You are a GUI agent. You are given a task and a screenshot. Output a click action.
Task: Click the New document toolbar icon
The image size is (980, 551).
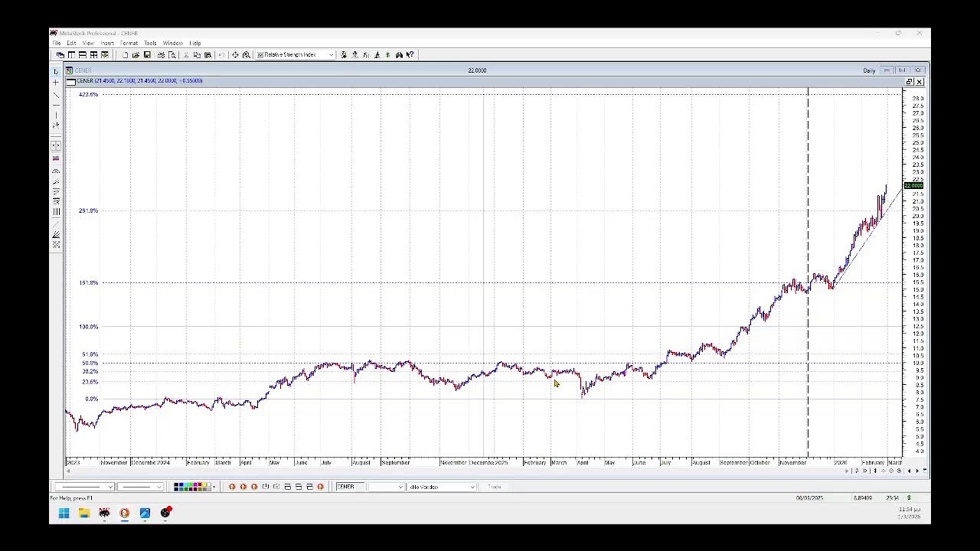(126, 55)
